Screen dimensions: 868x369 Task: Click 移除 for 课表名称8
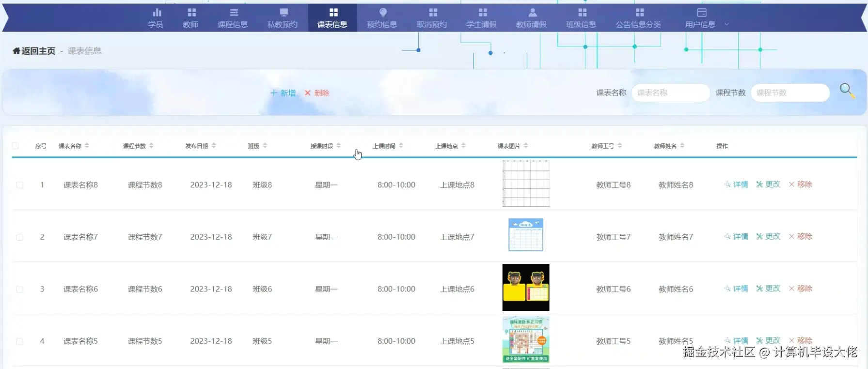pos(800,184)
